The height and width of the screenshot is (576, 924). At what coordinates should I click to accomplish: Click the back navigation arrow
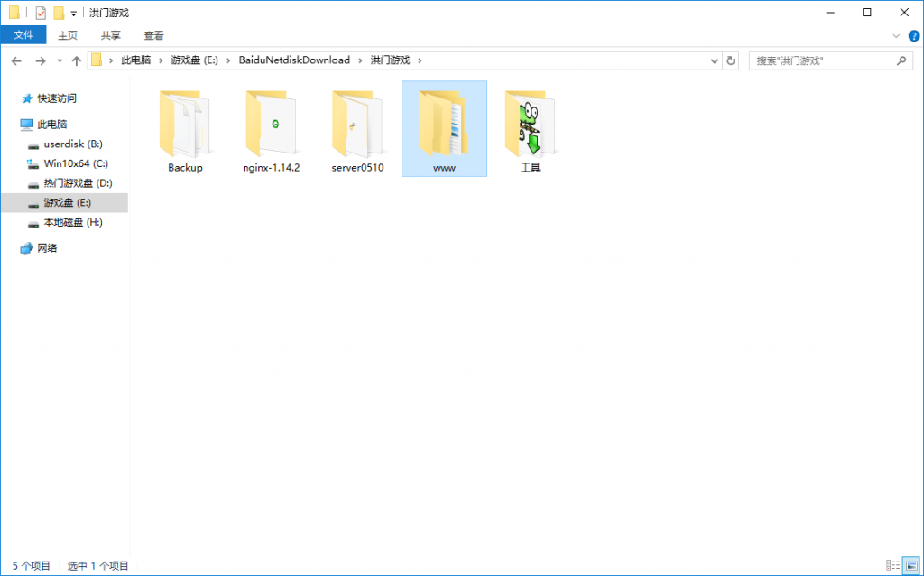16,60
